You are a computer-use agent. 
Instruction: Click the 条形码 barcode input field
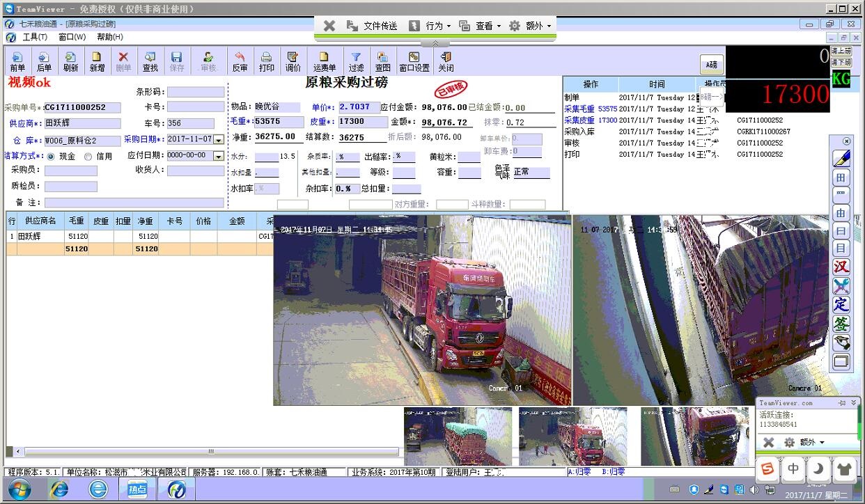[x=196, y=92]
